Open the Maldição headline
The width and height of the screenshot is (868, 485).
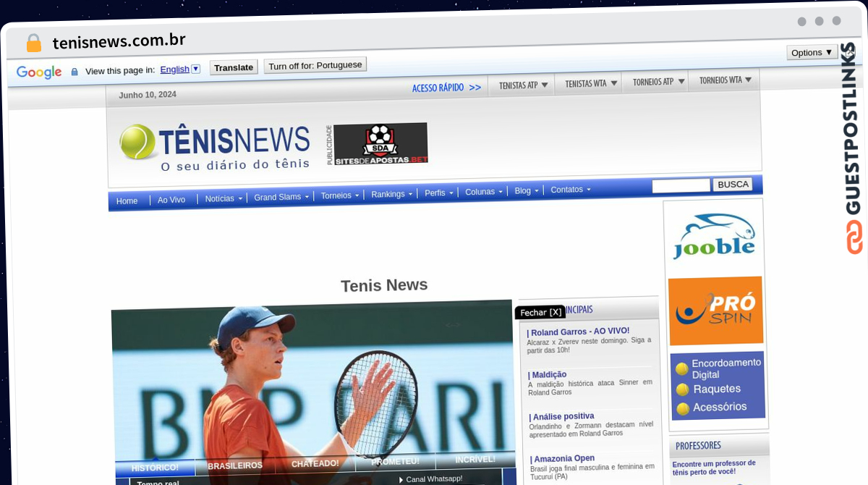[x=548, y=374]
